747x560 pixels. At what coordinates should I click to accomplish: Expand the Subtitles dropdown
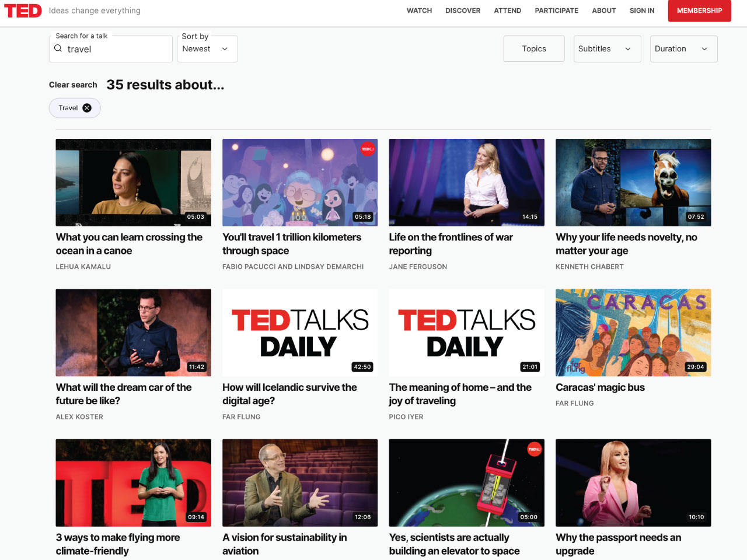[607, 49]
